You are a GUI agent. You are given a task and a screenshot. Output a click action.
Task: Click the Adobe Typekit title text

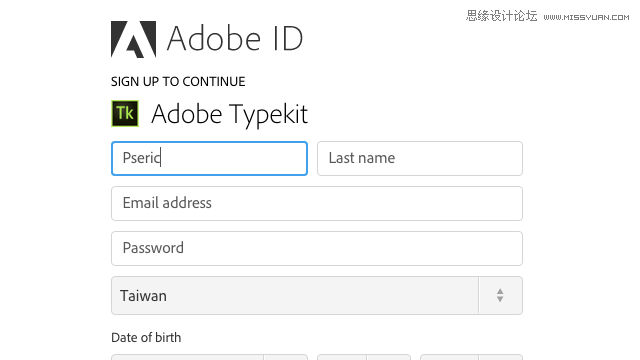click(229, 114)
